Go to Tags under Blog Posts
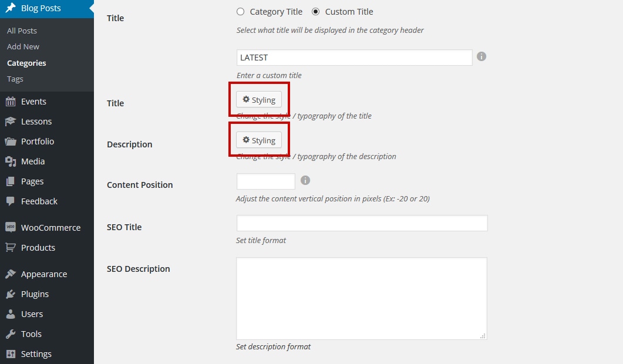Screen dimensions: 623x364 tap(15, 79)
